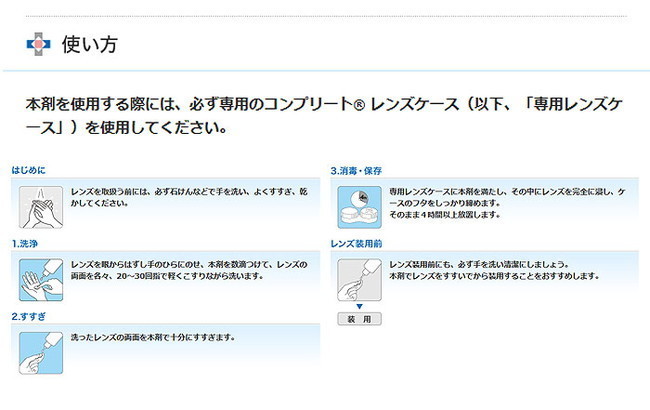Screen dimensions: 650x410
Task: Click the hand-washing instruction text under はじめに
Action: (x=190, y=196)
